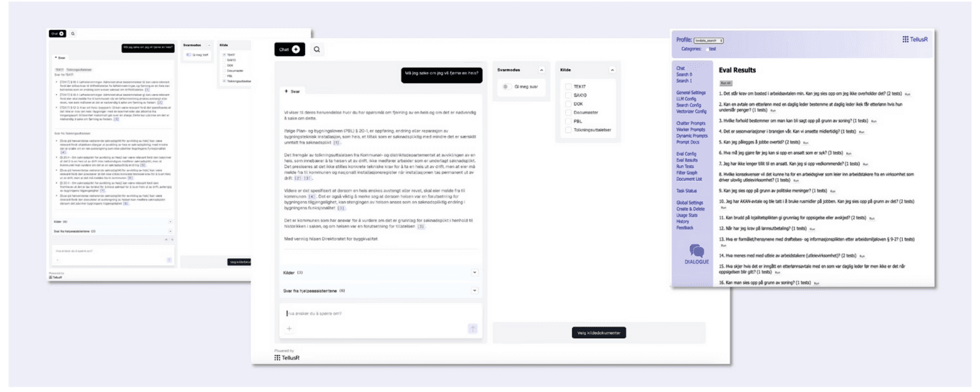Open Chat in Eval window sidebar

[x=681, y=68]
